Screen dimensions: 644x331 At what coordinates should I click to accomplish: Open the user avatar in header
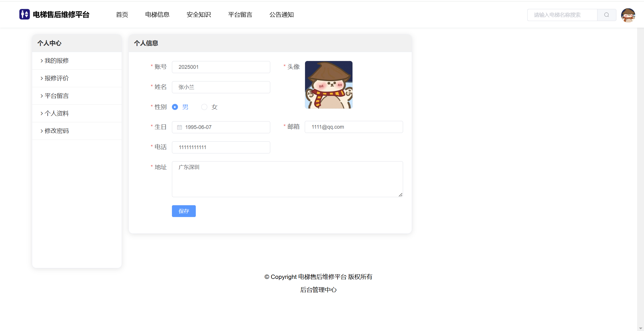click(x=628, y=15)
